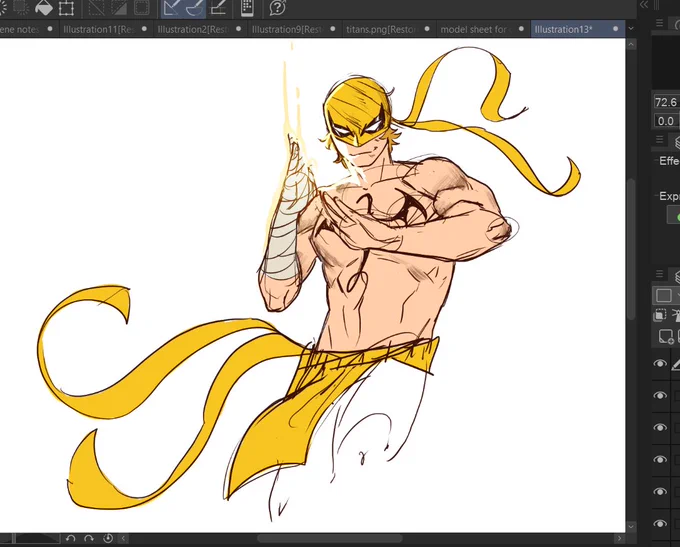Click the edit layer pen icon beside first eye
Viewport: 680px width, 547px height.
click(676, 364)
